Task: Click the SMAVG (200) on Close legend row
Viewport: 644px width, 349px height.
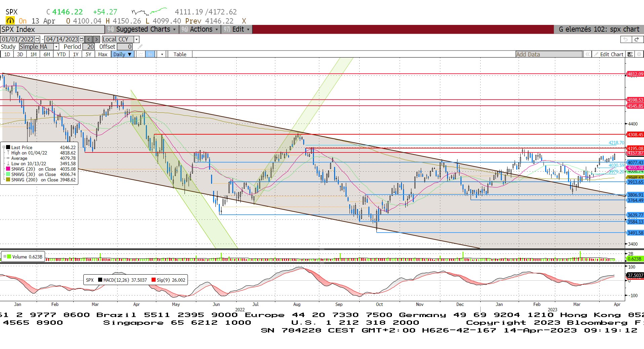Action: (41, 180)
